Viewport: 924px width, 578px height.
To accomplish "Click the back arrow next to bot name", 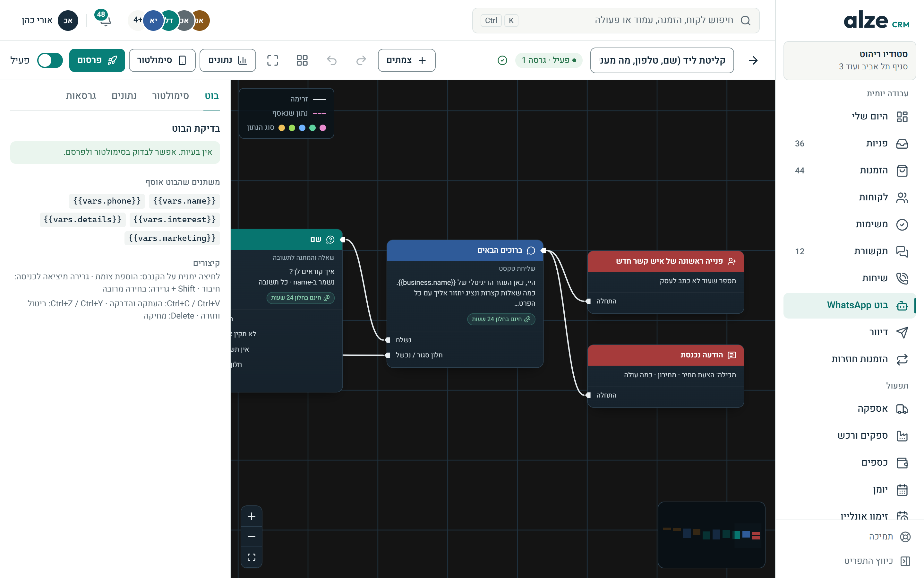I will click(753, 60).
